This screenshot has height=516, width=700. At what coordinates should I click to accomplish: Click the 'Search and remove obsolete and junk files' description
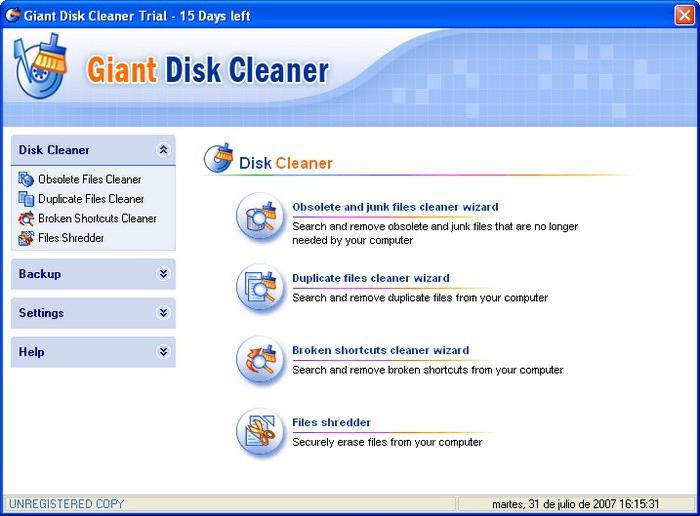(435, 233)
